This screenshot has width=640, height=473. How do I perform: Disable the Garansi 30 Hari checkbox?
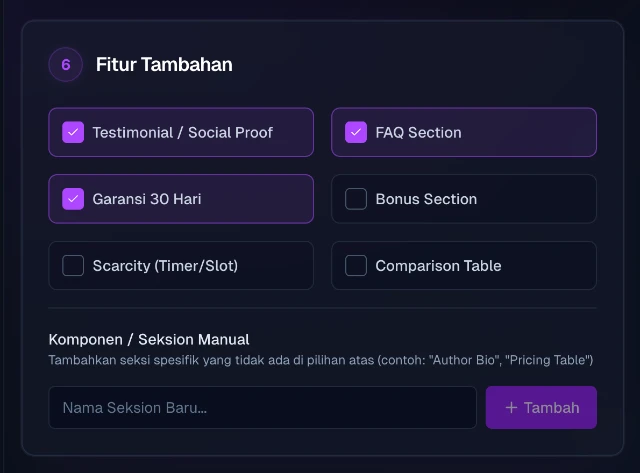point(73,199)
